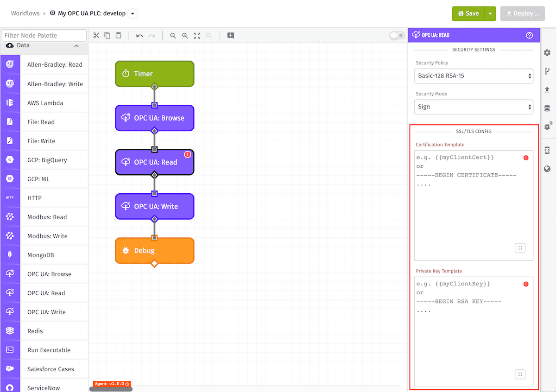Expand Private Key Template editor to fullscreen
The image size is (556, 392).
(520, 374)
